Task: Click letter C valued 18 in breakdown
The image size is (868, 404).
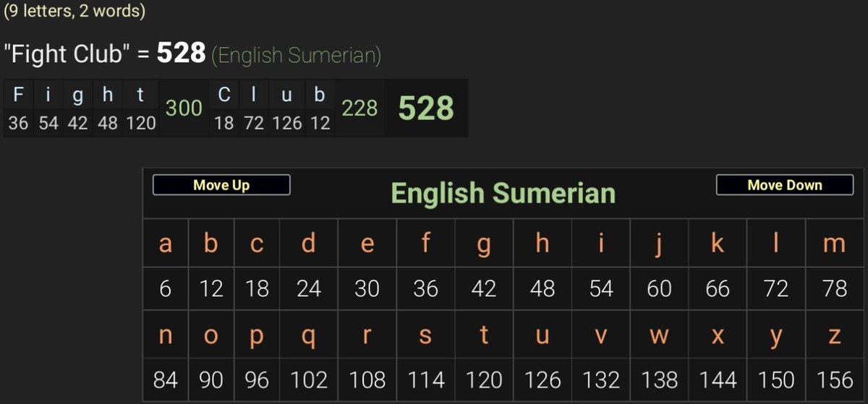Action: [224, 95]
